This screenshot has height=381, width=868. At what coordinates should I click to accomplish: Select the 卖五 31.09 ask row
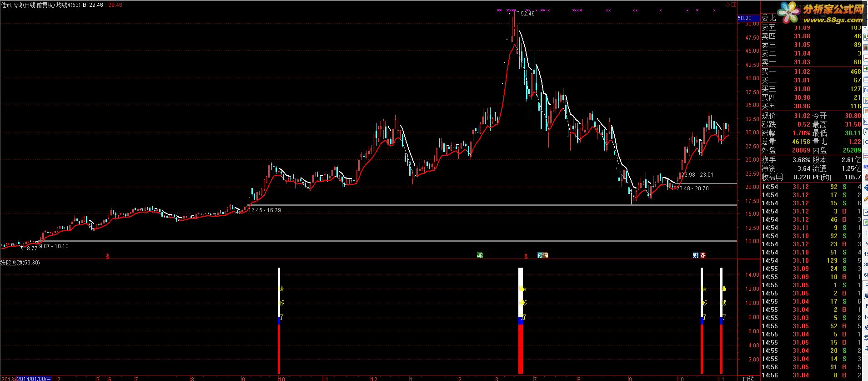pos(811,27)
